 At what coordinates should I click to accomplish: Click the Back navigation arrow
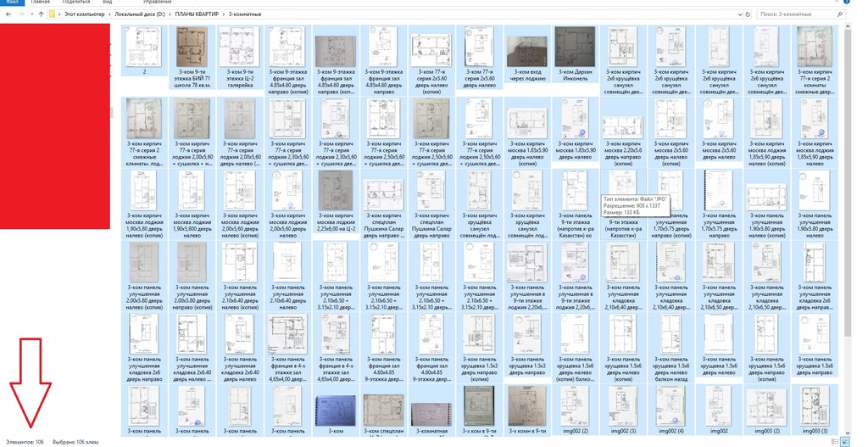click(8, 14)
